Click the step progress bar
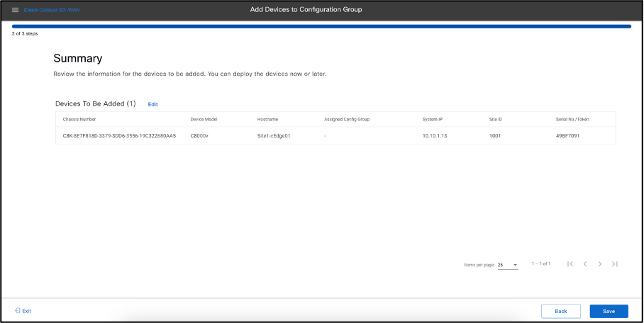 [321, 26]
